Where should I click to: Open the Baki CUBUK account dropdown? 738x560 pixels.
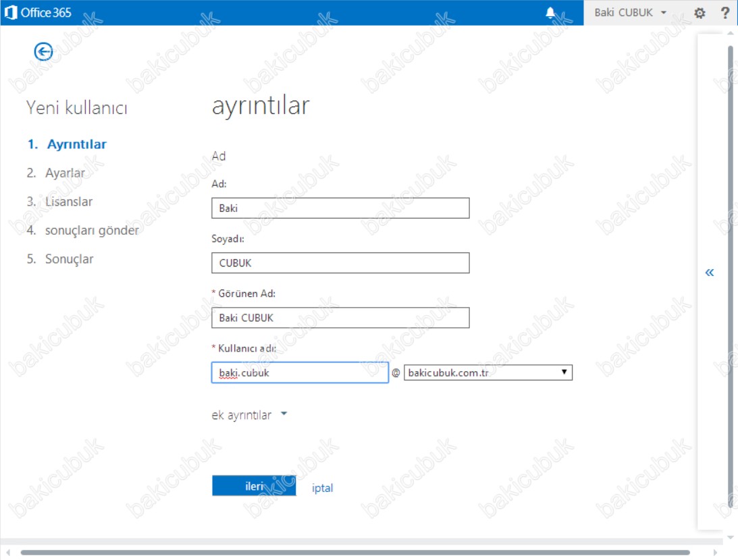630,13
